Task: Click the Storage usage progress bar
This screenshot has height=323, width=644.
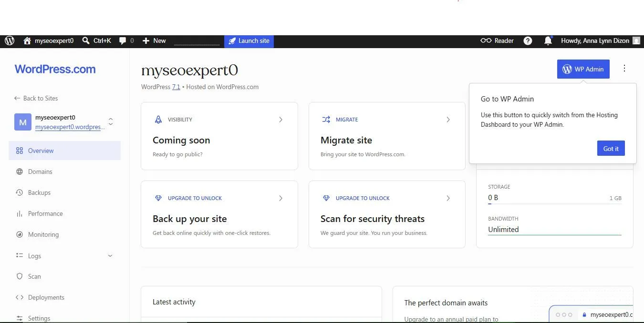Action: pyautogui.click(x=555, y=204)
